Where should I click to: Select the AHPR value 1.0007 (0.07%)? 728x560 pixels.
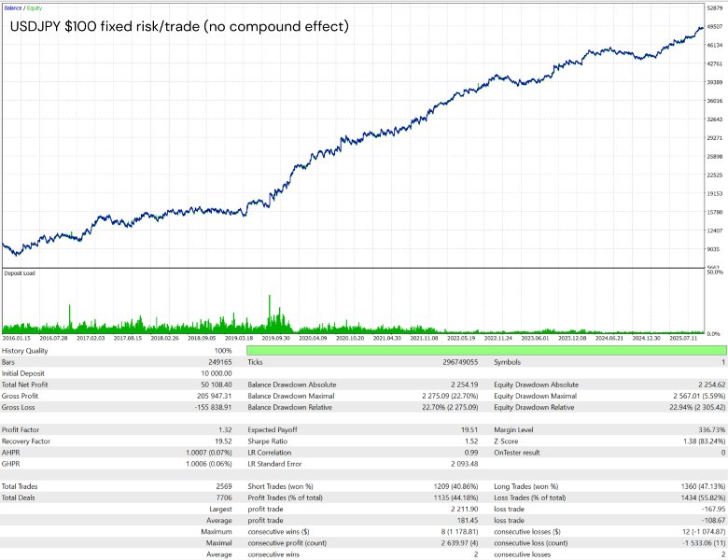pos(209,453)
